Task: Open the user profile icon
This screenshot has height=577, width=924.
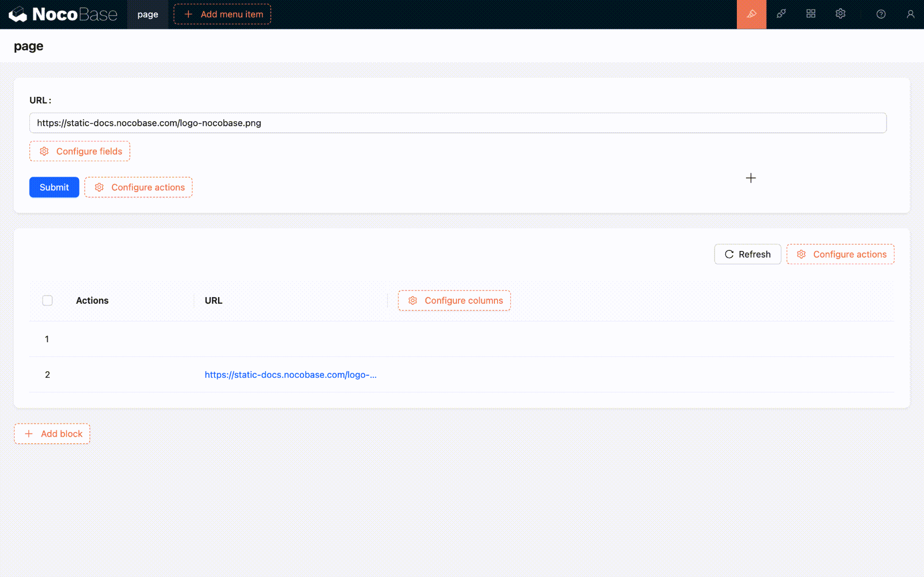Action: [x=910, y=14]
